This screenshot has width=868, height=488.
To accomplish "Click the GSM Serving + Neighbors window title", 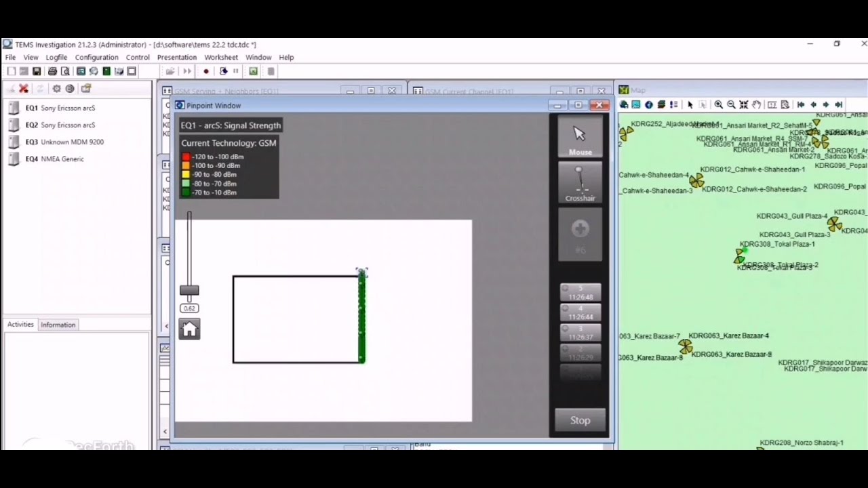I will 226,91.
